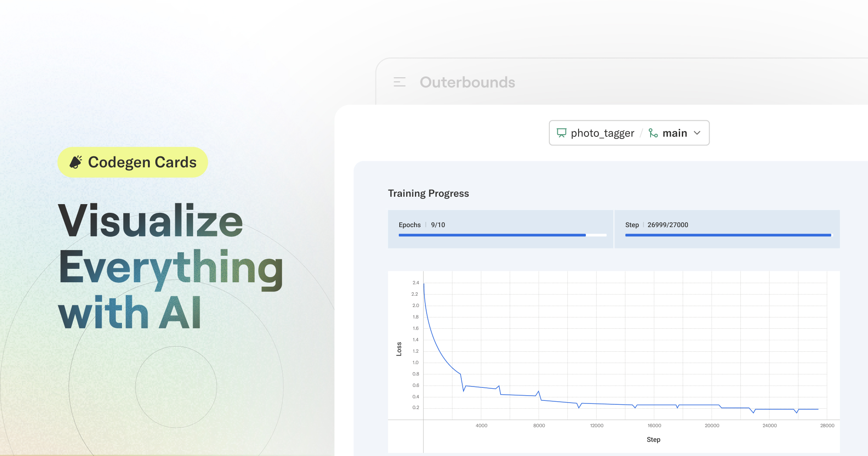Expand the branch selector chevron

click(x=697, y=133)
